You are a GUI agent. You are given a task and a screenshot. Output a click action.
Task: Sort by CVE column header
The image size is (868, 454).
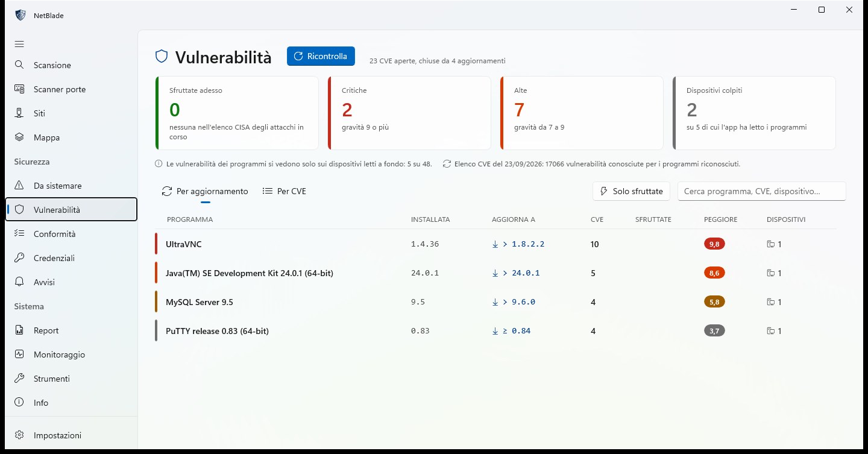(597, 219)
